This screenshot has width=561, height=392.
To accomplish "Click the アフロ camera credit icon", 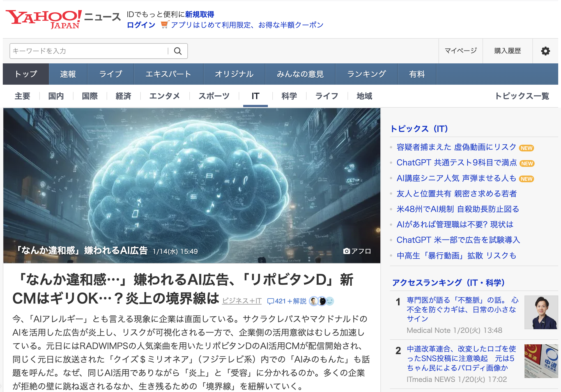I will 347,251.
